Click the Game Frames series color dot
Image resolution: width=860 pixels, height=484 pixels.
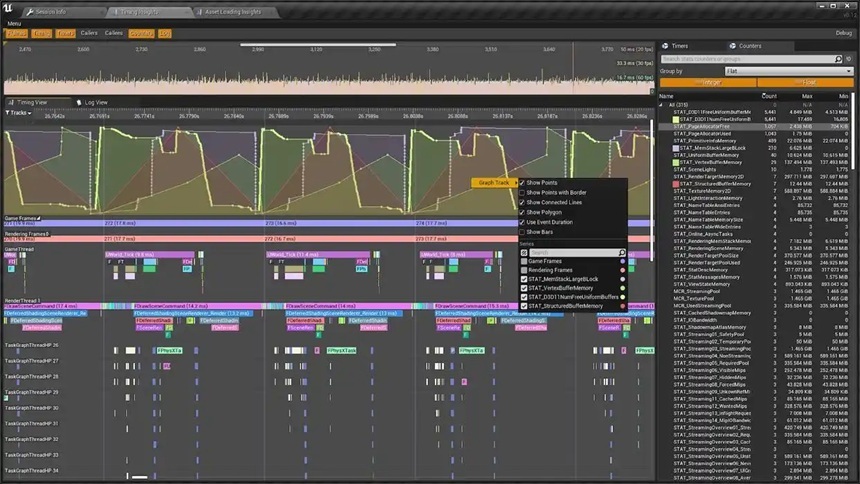pos(622,261)
